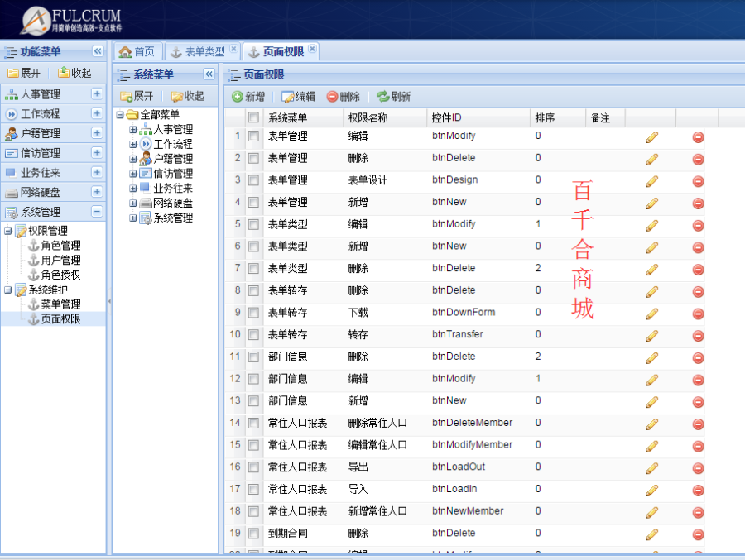Click the 编辑 edit toolbar button
745x560 pixels.
click(298, 97)
